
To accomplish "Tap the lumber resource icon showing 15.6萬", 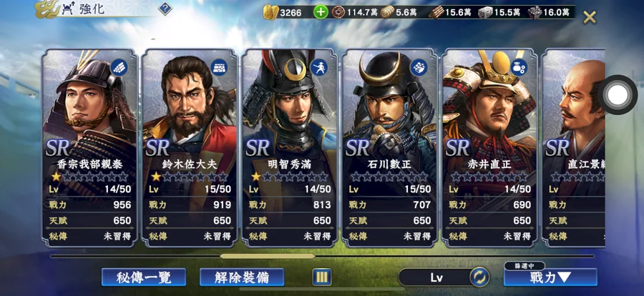I will click(x=436, y=12).
